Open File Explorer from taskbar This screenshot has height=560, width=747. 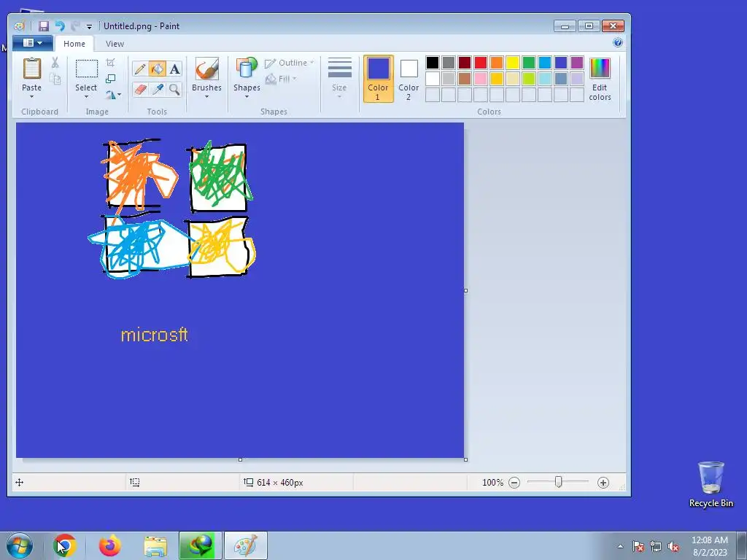click(155, 545)
